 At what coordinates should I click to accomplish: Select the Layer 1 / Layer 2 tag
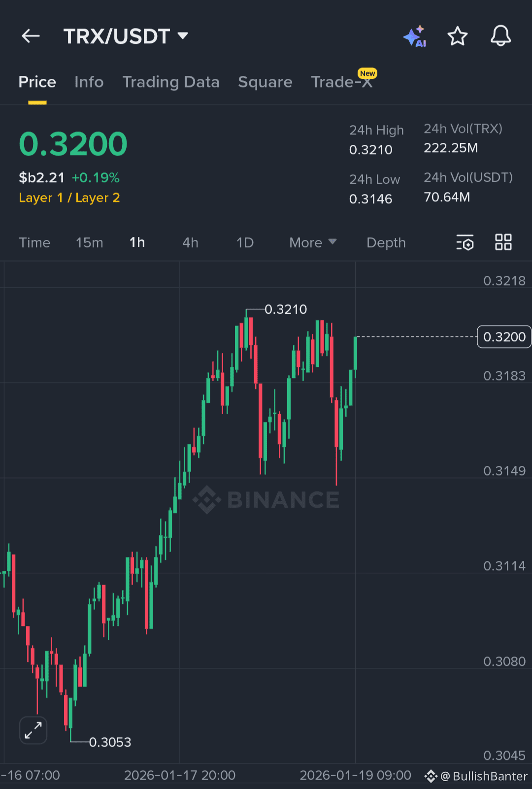69,198
